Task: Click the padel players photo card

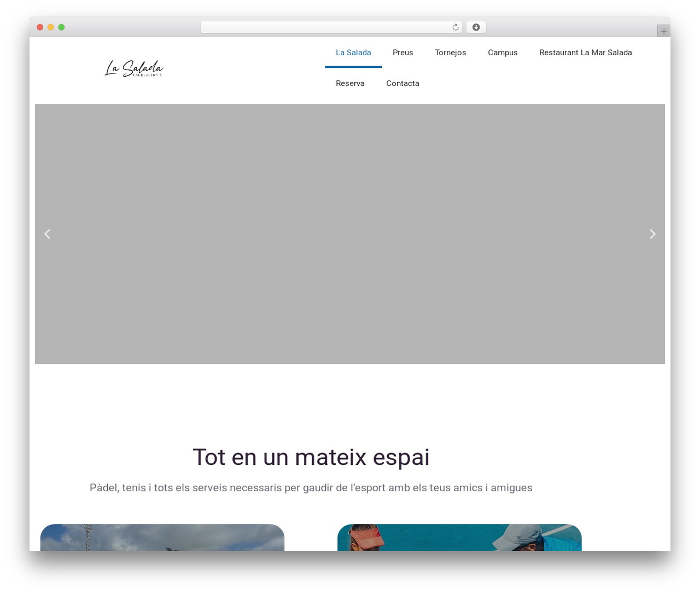Action: point(459,538)
